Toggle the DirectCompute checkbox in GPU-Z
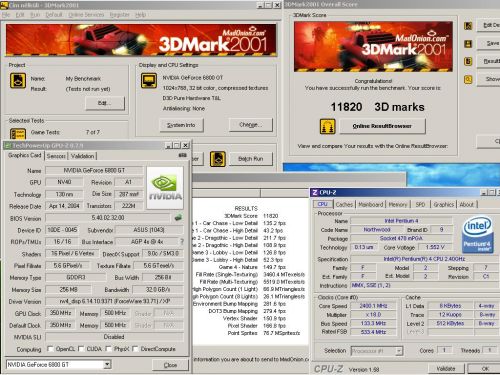Screen dimensions: 500x375 (135, 349)
